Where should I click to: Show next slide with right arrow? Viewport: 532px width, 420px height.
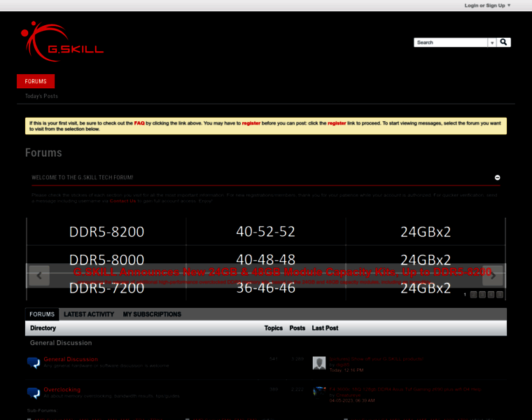[493, 276]
